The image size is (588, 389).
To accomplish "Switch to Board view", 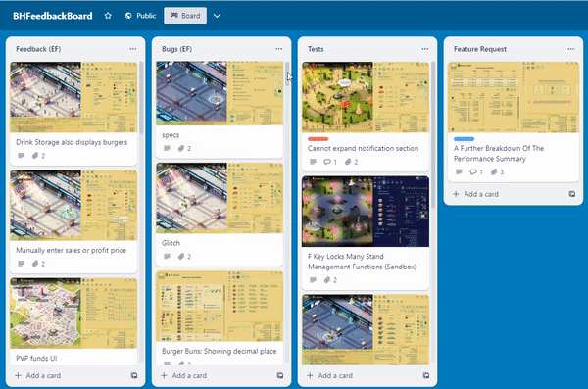I will pyautogui.click(x=185, y=16).
